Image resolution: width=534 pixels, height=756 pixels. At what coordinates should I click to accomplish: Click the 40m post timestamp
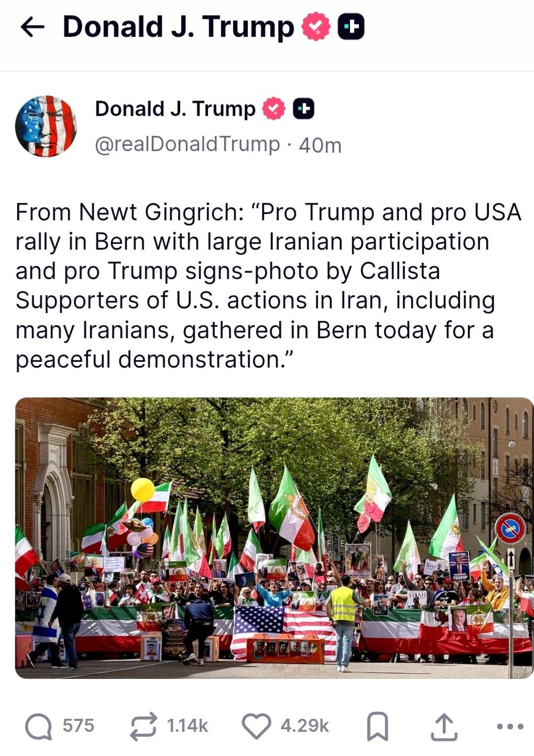(x=320, y=145)
